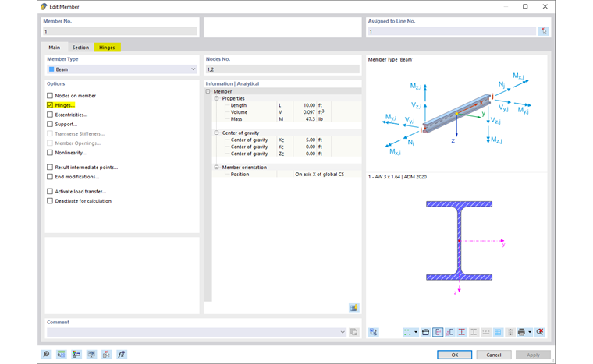This screenshot has width=593, height=364.
Task: Enable the Nodes on member checkbox
Action: (x=50, y=96)
